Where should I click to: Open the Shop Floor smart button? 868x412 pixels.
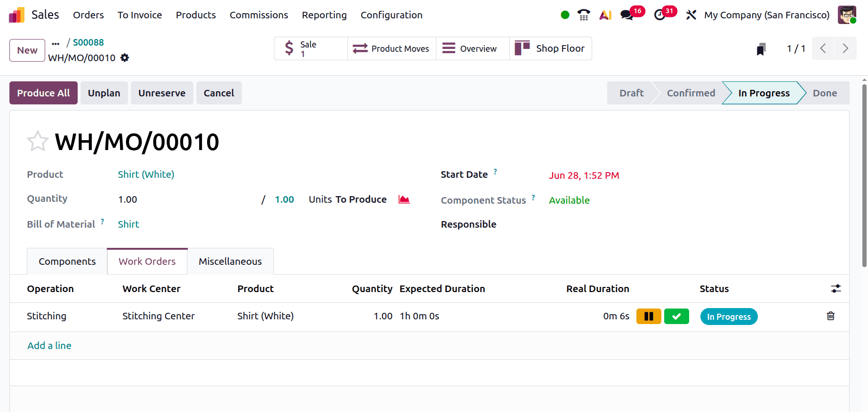[x=550, y=48]
